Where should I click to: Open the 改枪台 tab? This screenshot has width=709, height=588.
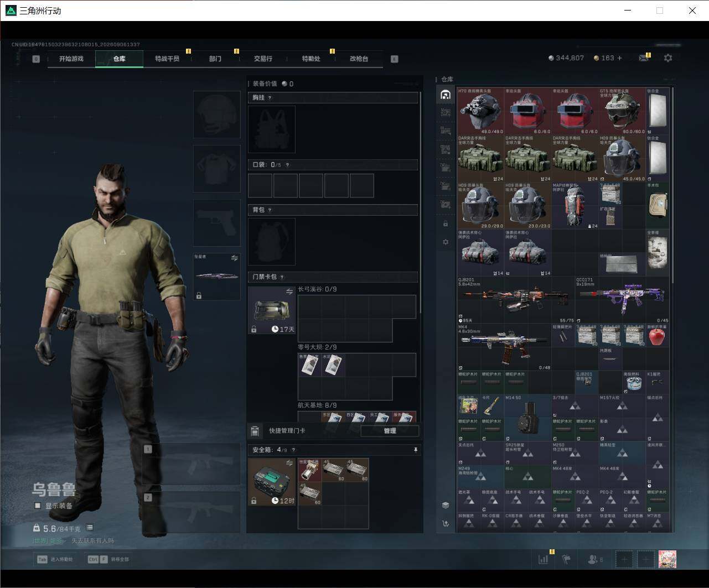tap(359, 59)
